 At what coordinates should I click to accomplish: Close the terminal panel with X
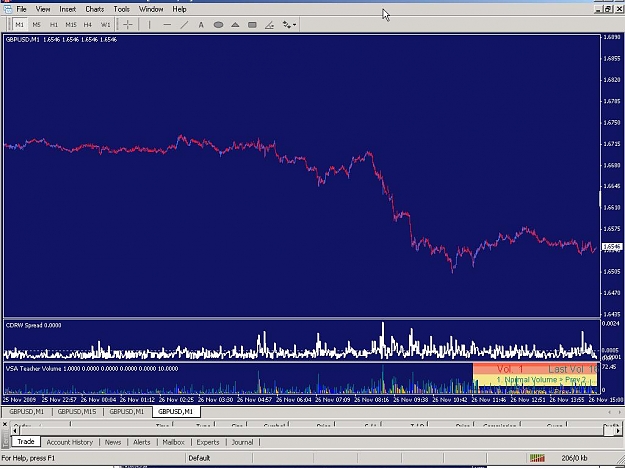point(5,425)
